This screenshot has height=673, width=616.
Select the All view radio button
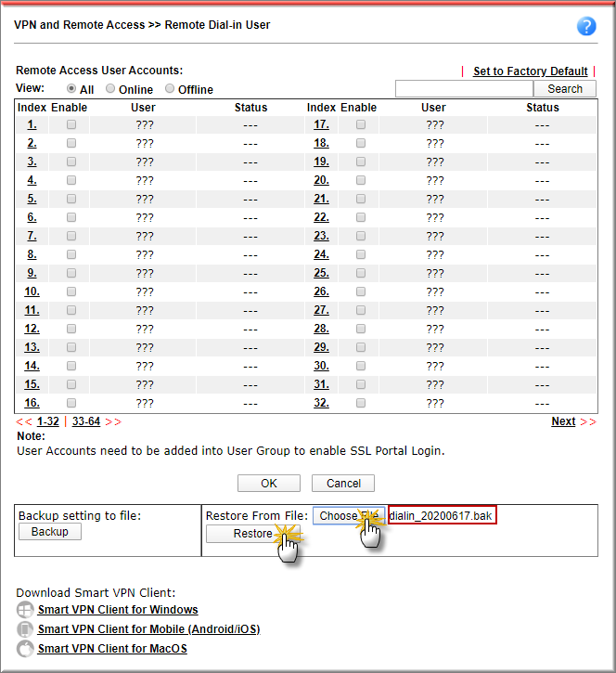pos(71,88)
